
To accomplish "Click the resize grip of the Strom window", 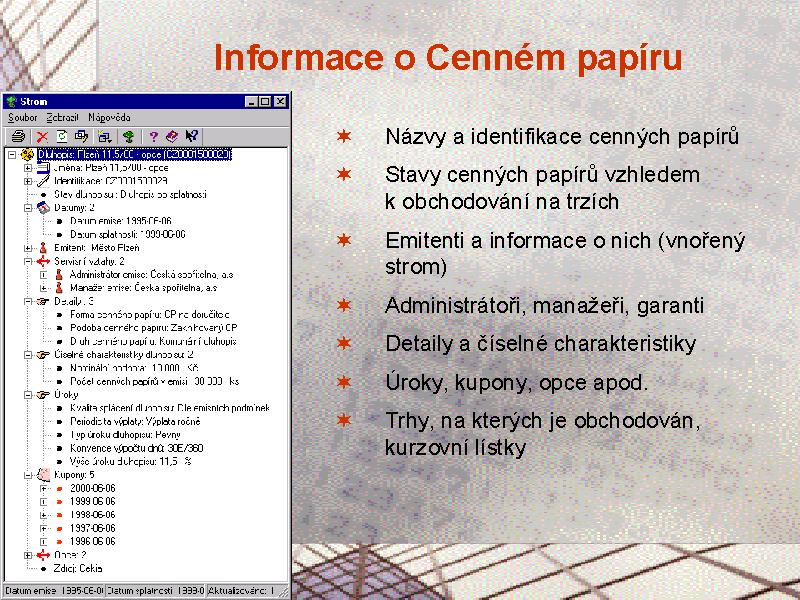I will coord(283,591).
